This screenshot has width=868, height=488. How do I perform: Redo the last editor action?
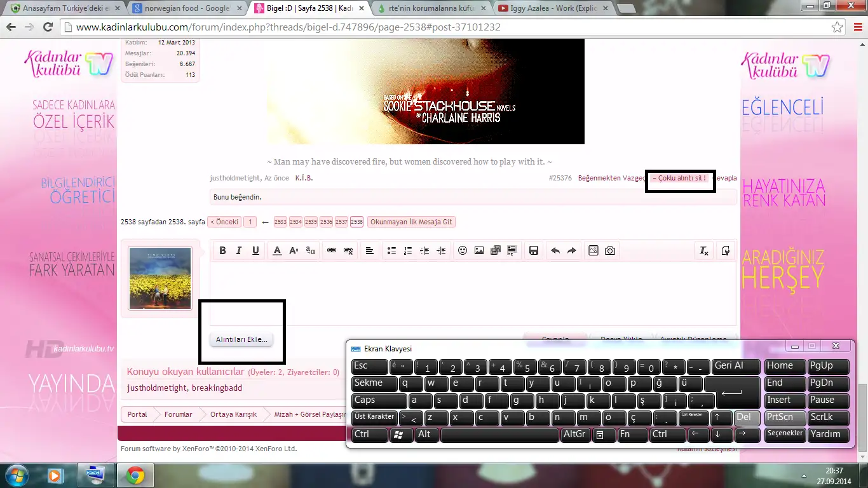tap(572, 251)
